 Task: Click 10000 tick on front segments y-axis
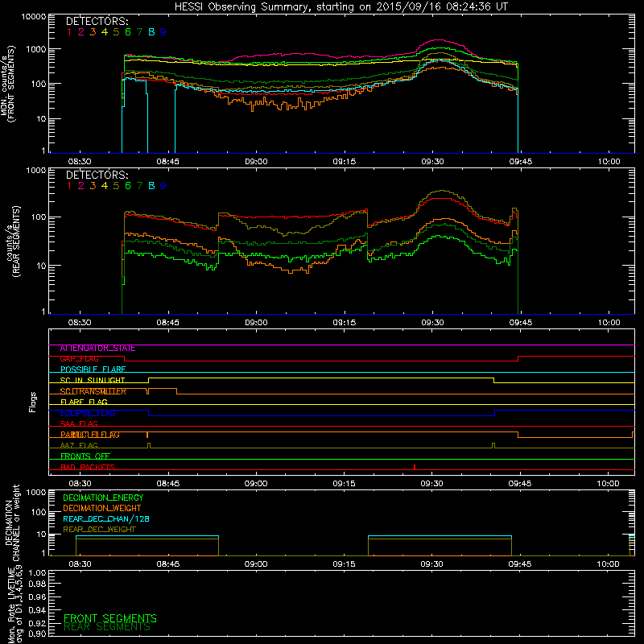click(x=34, y=17)
